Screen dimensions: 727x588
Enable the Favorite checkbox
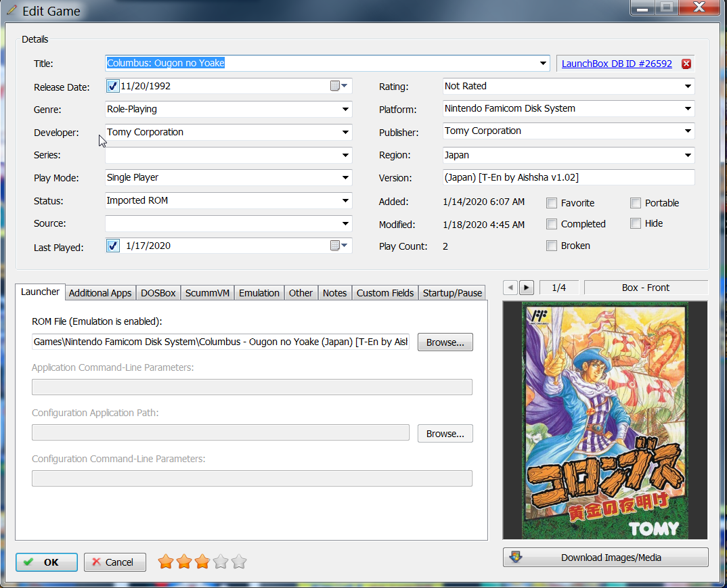click(x=552, y=203)
